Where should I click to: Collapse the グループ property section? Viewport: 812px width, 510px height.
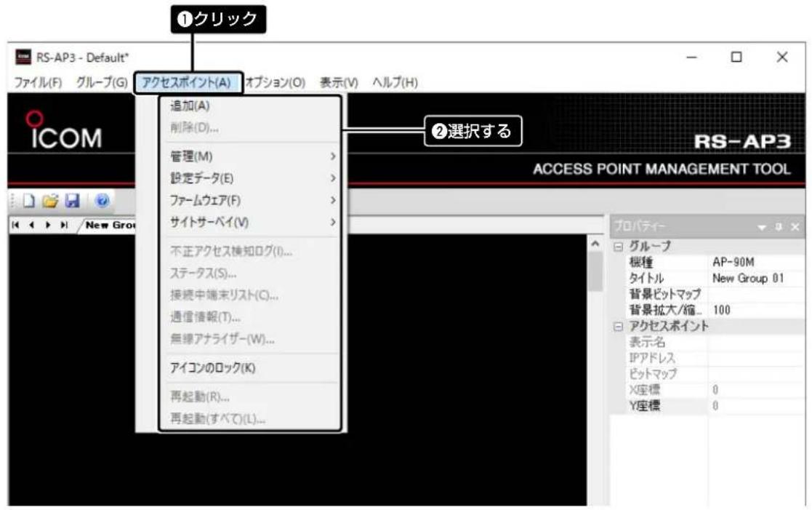[618, 246]
